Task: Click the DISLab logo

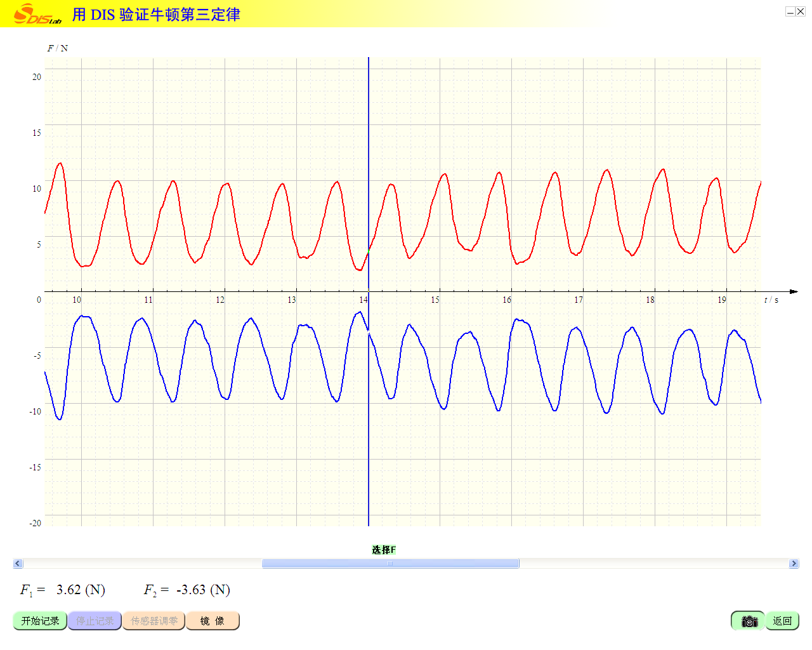Action: tap(37, 14)
